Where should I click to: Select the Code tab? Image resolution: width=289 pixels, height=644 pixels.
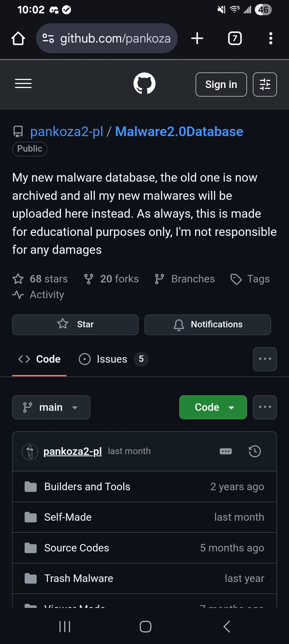(x=40, y=359)
